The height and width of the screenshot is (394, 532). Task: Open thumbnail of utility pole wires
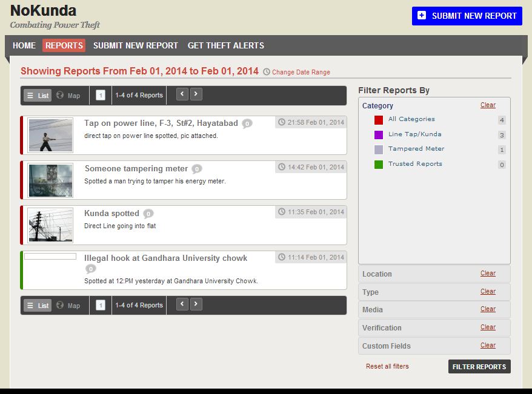(50, 225)
